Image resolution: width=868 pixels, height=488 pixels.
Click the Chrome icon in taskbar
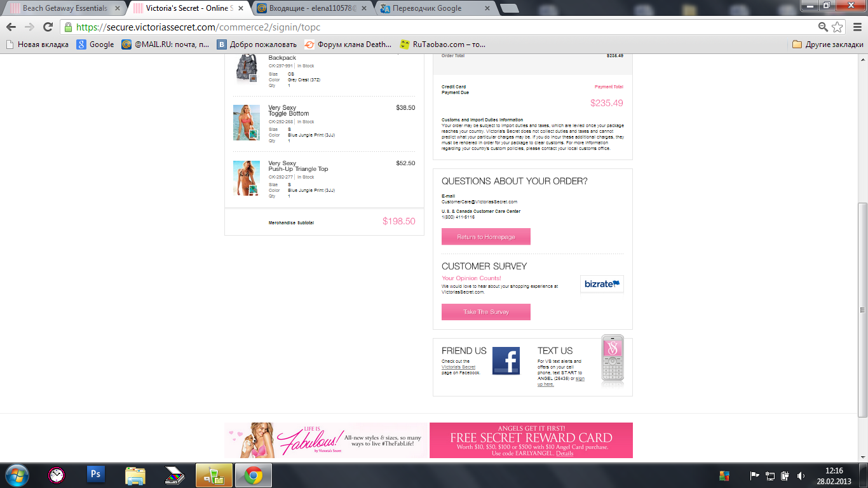254,475
